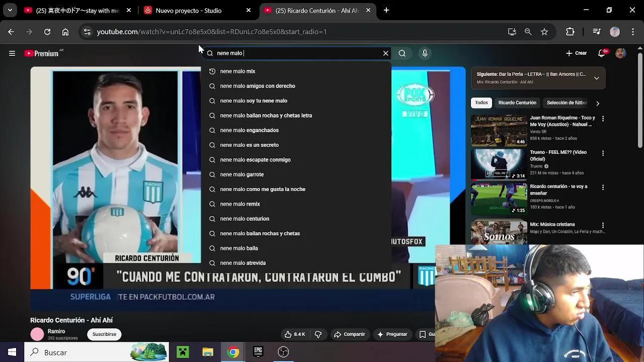Viewport: 644px width, 362px height.
Task: Go back with browser back arrow
Action: pos(11,32)
